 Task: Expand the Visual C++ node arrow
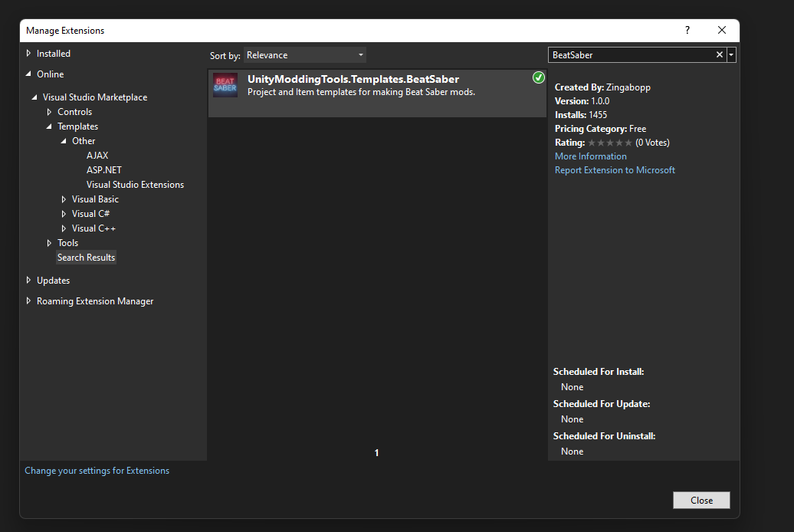click(x=64, y=228)
